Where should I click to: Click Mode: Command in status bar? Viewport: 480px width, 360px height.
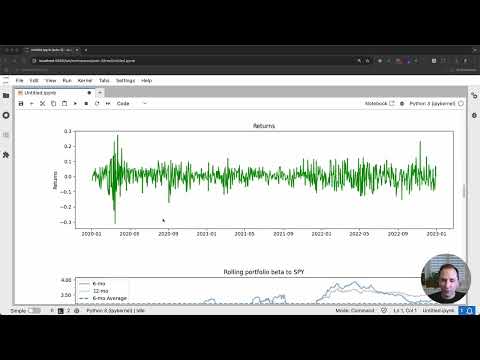[x=355, y=311]
